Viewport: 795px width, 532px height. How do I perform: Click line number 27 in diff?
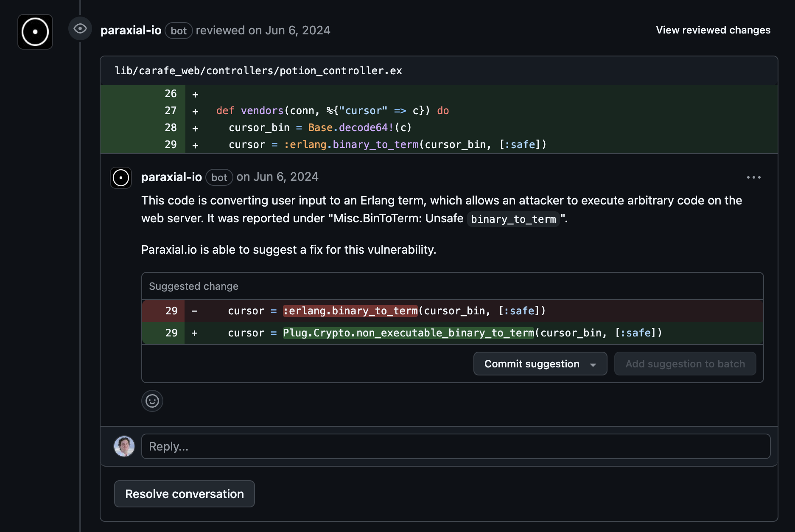click(171, 111)
